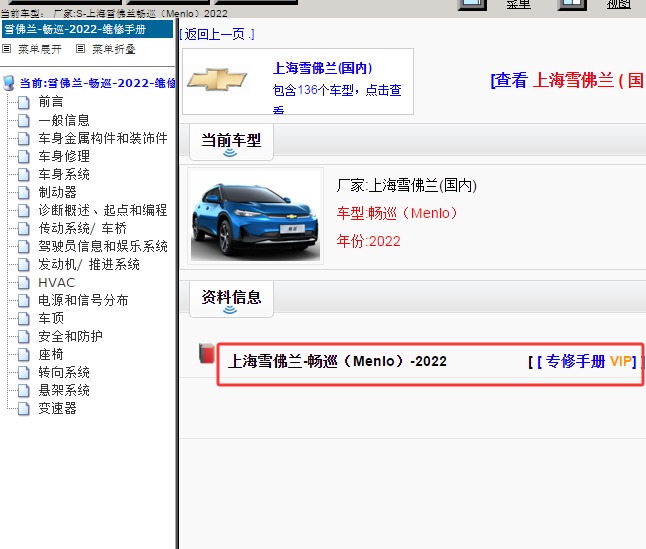The width and height of the screenshot is (646, 549).
Task: Click 包含136个车型 view link
Action: tap(337, 97)
